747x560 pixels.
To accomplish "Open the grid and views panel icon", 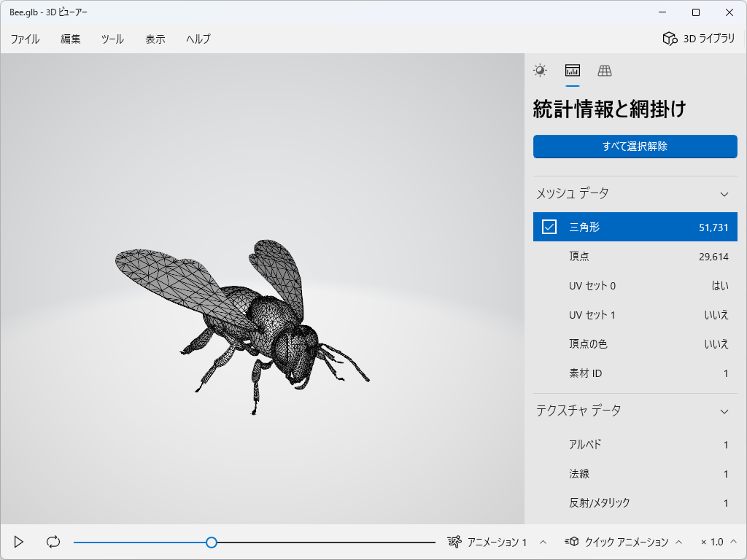I will click(605, 70).
